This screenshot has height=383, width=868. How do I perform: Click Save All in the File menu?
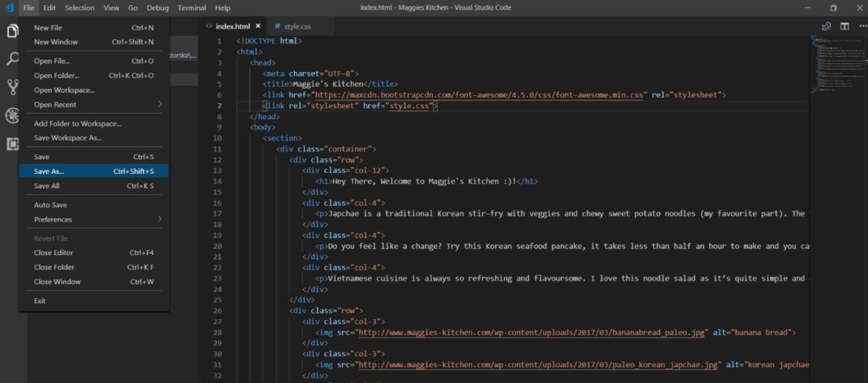click(46, 185)
